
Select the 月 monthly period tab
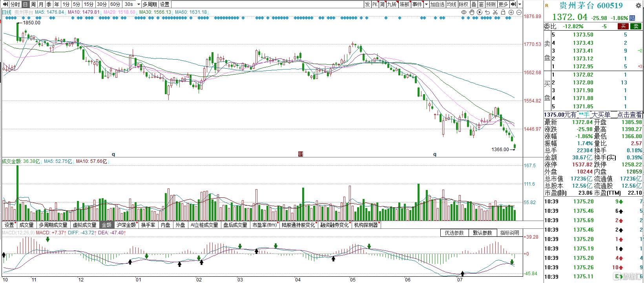coord(41,4)
